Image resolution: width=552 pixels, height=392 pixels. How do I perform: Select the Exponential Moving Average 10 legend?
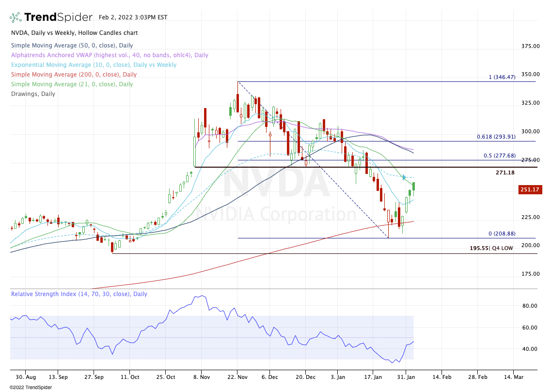pyautogui.click(x=94, y=65)
